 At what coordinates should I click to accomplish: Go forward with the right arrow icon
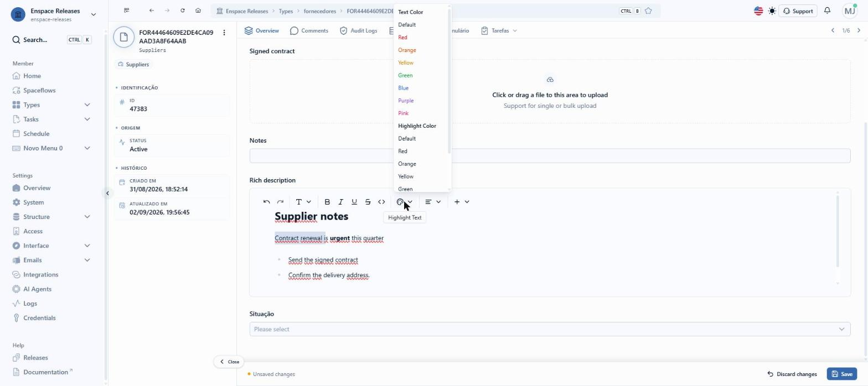167,11
